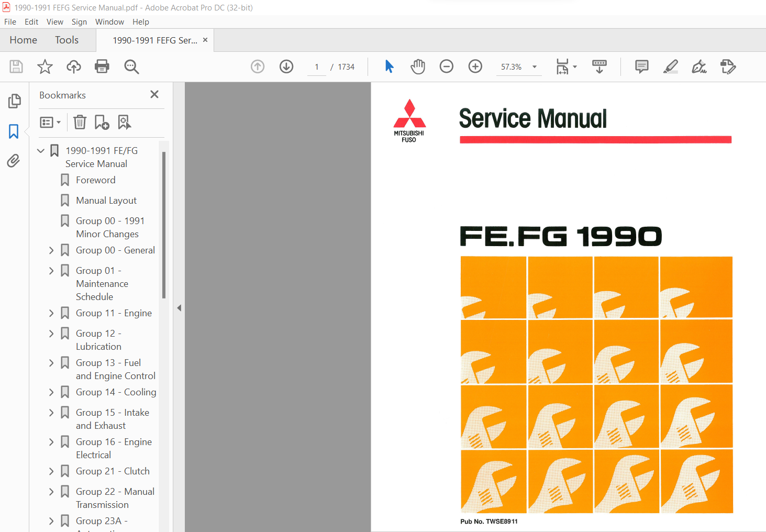Viewport: 766px width, 532px height.
Task: Click the Save file icon
Action: [x=16, y=66]
